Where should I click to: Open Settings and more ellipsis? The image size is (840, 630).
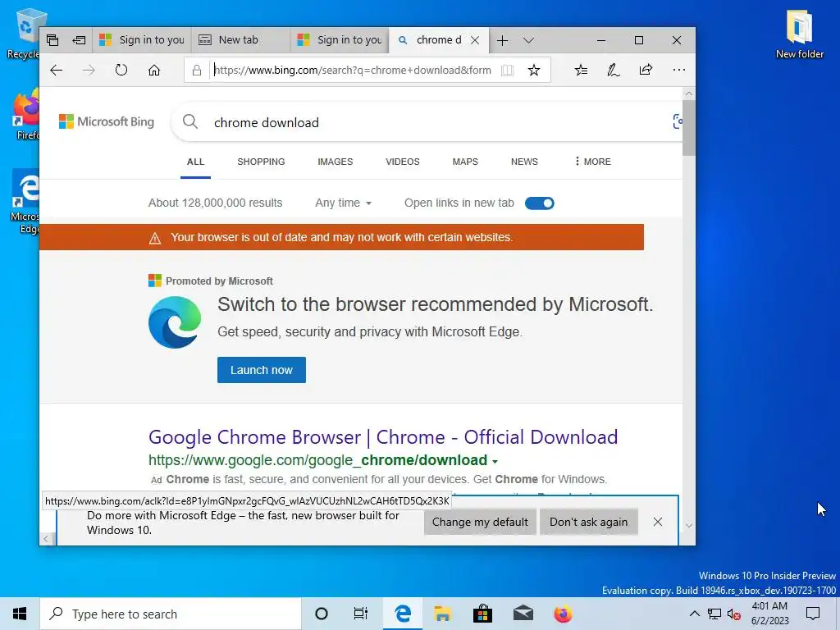[678, 70]
